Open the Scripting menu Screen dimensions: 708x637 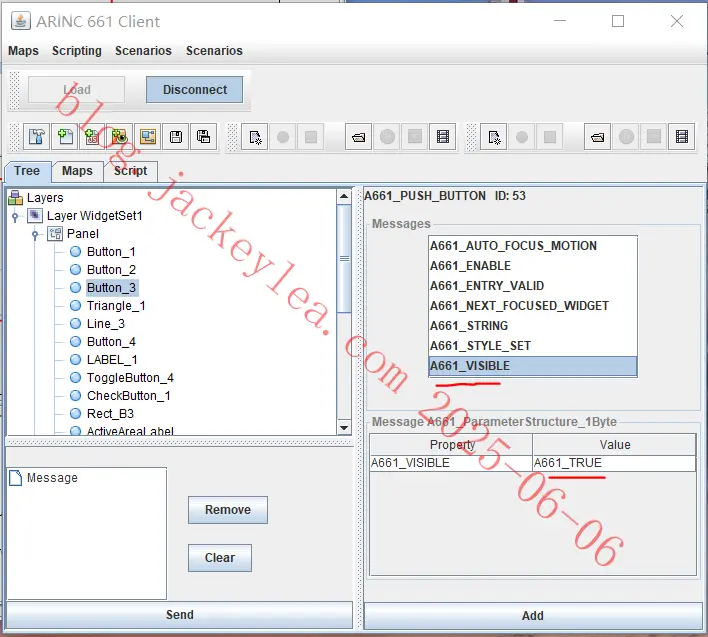pyautogui.click(x=77, y=51)
